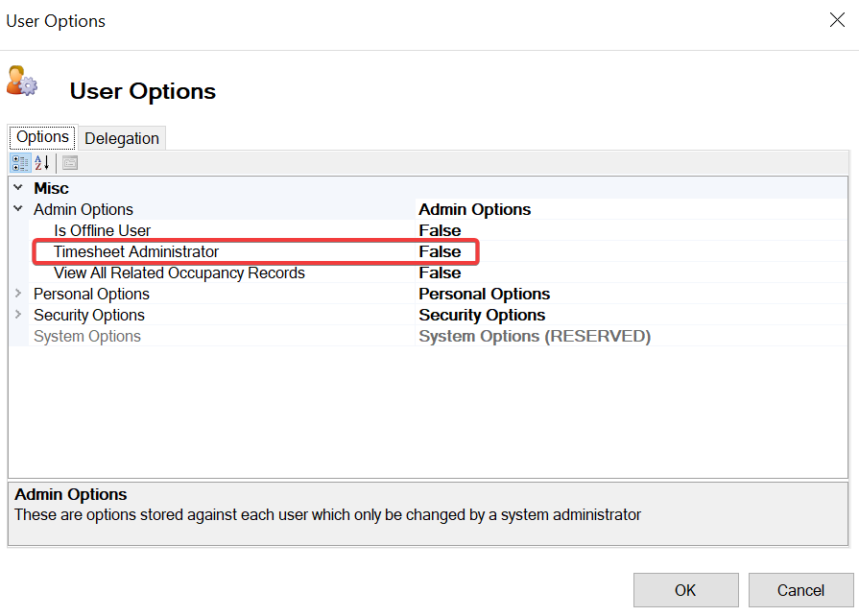Expand the Security Options category
Viewport: 859px width, 616px height.
17,315
